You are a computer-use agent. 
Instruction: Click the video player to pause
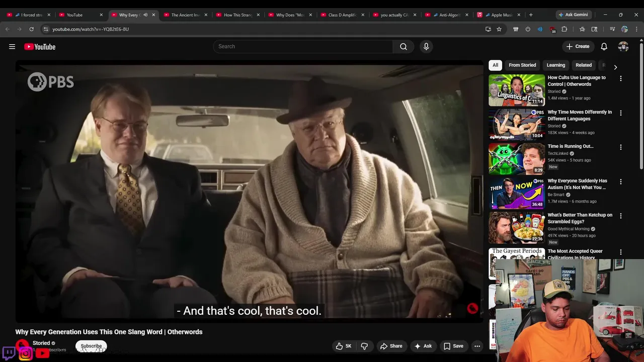[249, 191]
